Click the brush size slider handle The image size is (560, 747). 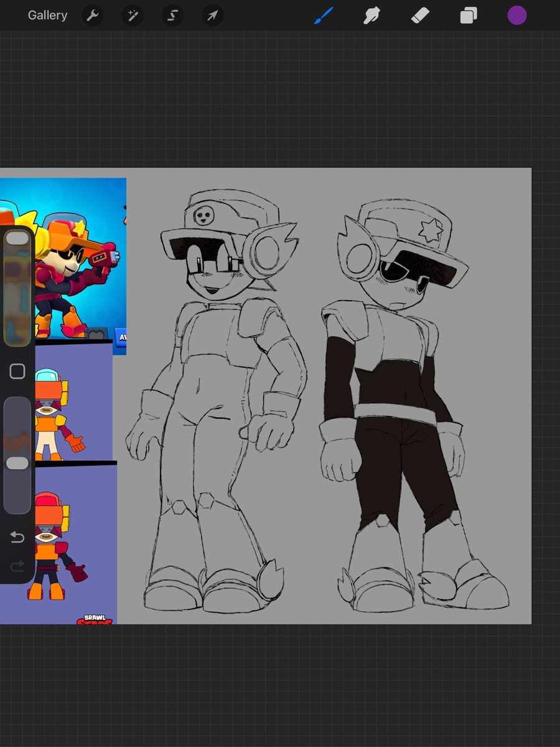coord(17,238)
